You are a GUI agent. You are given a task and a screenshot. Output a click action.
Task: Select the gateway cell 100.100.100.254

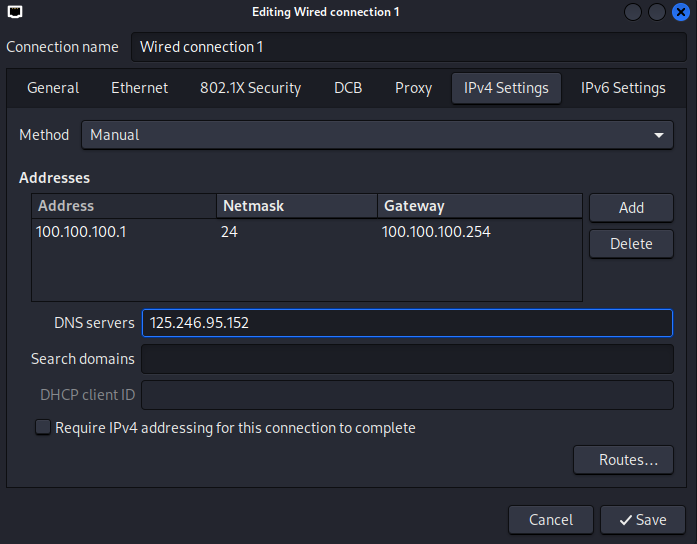436,232
